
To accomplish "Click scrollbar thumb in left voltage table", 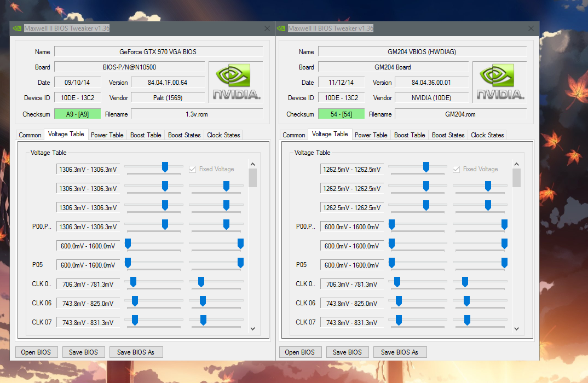I will click(253, 178).
